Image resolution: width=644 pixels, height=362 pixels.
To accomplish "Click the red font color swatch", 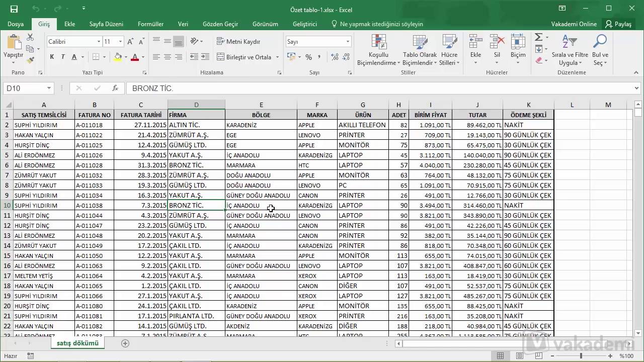I will 134,57.
